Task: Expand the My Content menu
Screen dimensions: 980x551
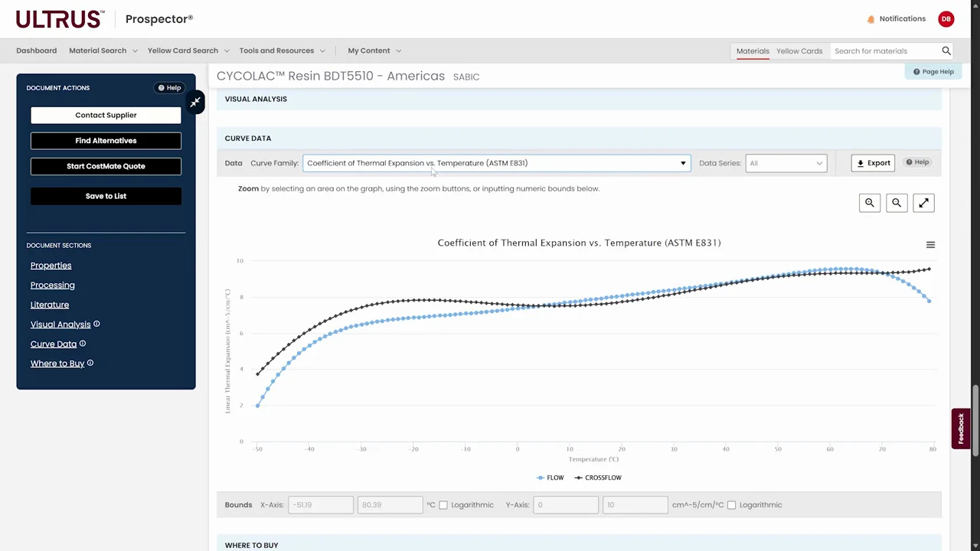Action: tap(374, 51)
